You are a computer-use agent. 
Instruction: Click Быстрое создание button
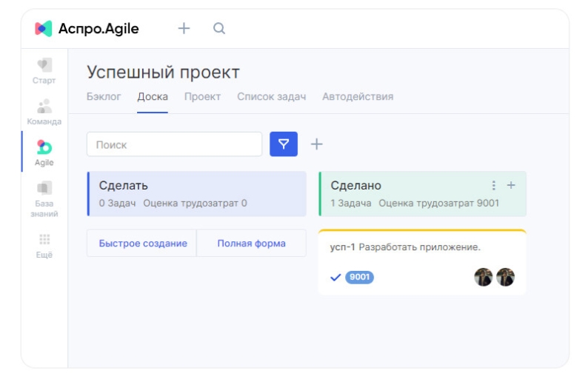143,244
